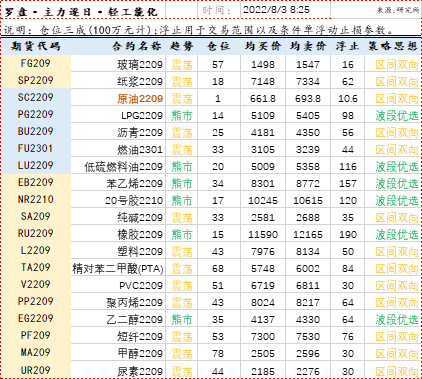Screen dimensions: 422x379
Task: Click the average buy price 1498
Action: pyautogui.click(x=263, y=64)
